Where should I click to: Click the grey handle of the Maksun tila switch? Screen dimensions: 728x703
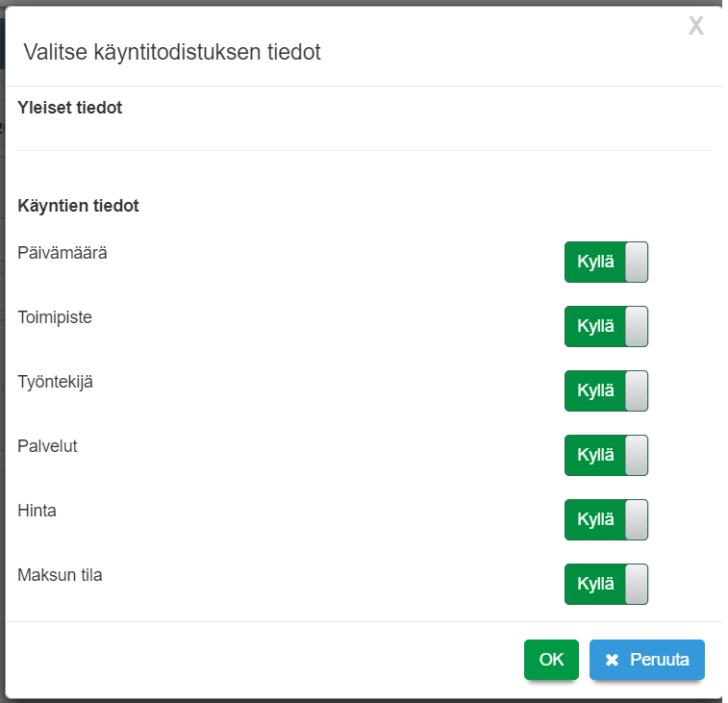(x=636, y=584)
